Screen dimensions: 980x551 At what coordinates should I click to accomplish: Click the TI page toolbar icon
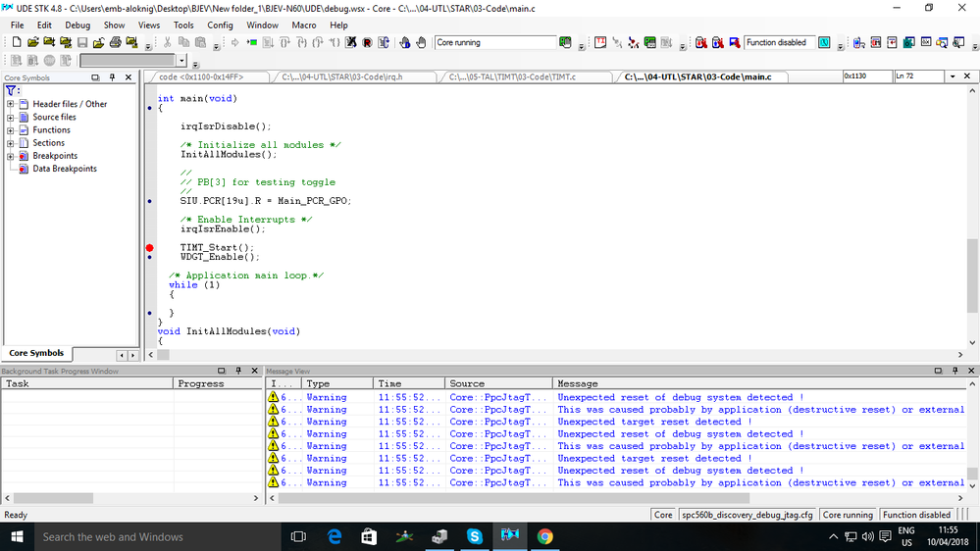(x=600, y=42)
